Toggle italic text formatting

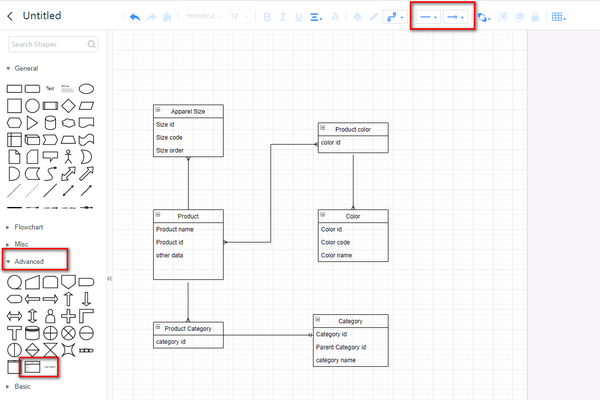(x=283, y=17)
